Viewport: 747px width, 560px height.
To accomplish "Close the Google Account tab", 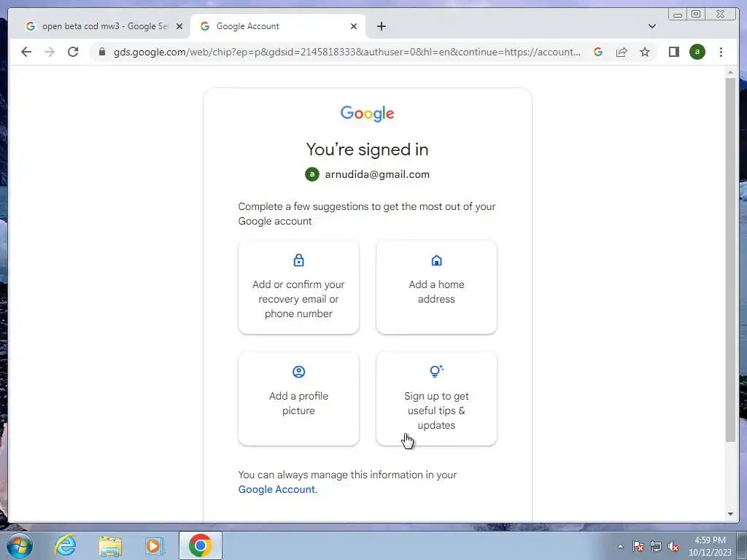I will click(x=354, y=26).
